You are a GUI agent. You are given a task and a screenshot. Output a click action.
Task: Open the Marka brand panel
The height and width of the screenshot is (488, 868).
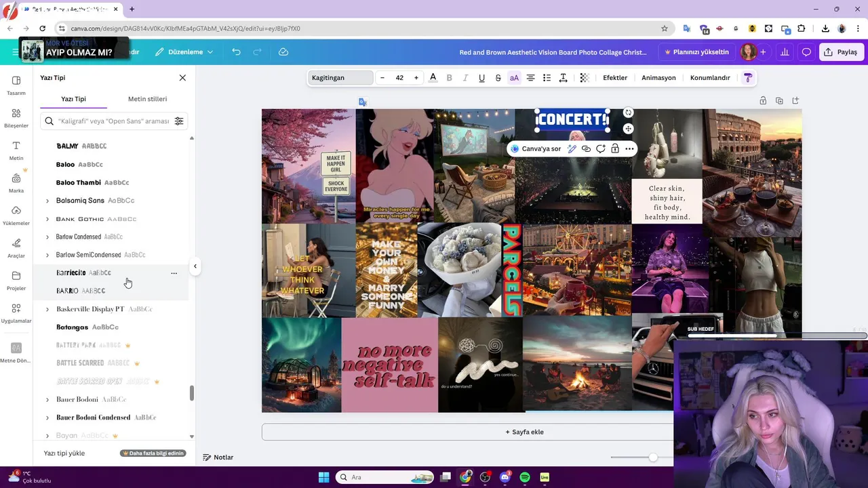point(16,183)
